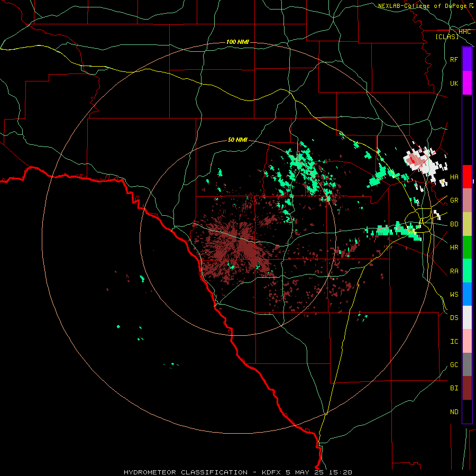This screenshot has height=476, width=476.
Task: Click the magenta UK legend swatch
Action: (x=467, y=83)
